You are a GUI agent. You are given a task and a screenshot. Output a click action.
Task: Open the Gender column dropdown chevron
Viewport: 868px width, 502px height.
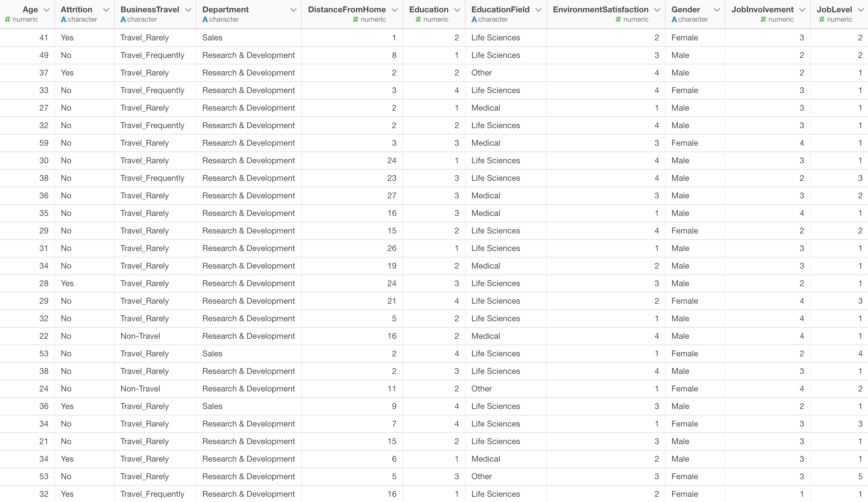coord(717,10)
